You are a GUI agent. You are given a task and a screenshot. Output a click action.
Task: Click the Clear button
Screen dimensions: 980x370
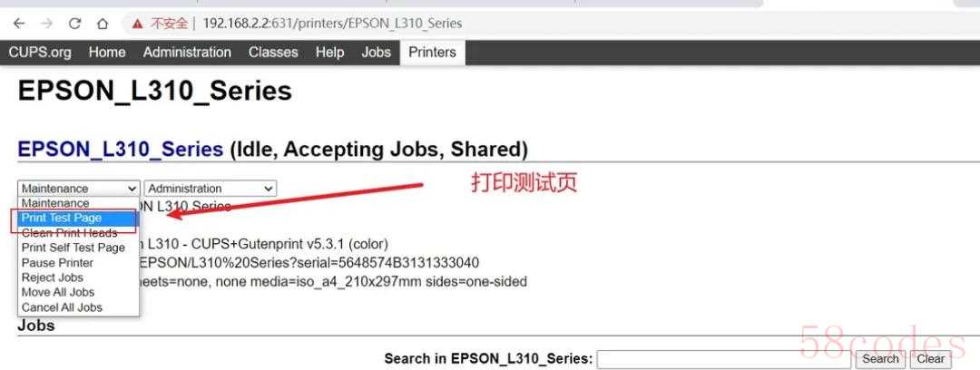[x=931, y=359]
